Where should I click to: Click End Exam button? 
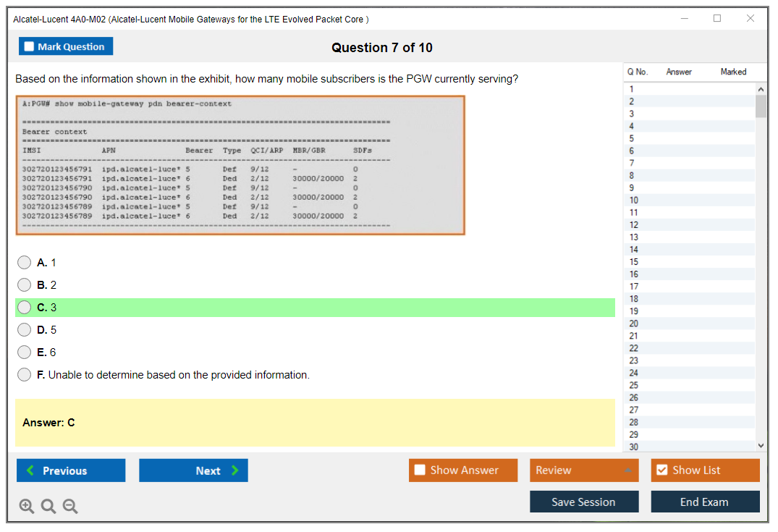pos(705,502)
